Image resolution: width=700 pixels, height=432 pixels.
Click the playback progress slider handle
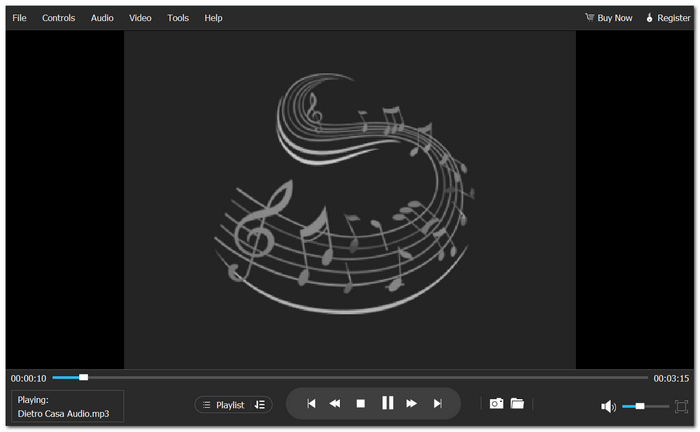83,378
